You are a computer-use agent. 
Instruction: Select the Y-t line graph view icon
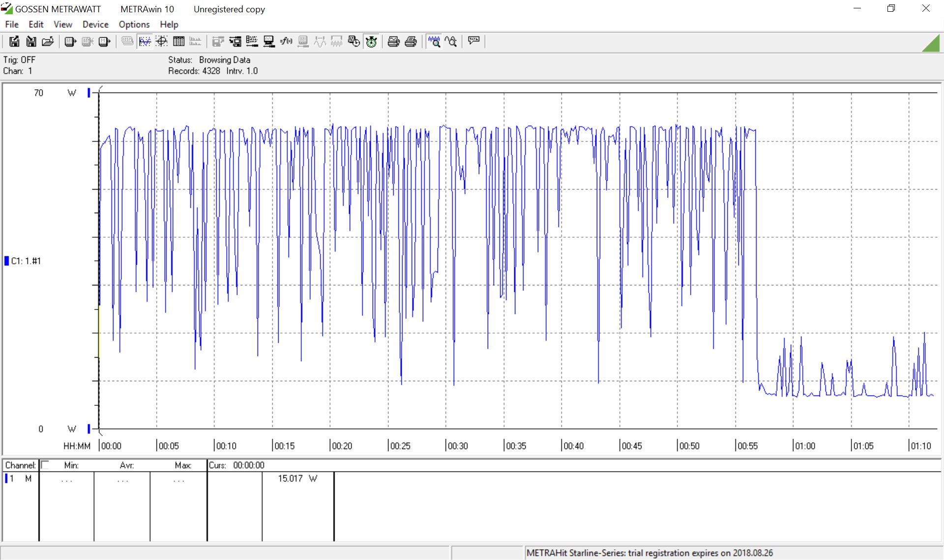145,42
